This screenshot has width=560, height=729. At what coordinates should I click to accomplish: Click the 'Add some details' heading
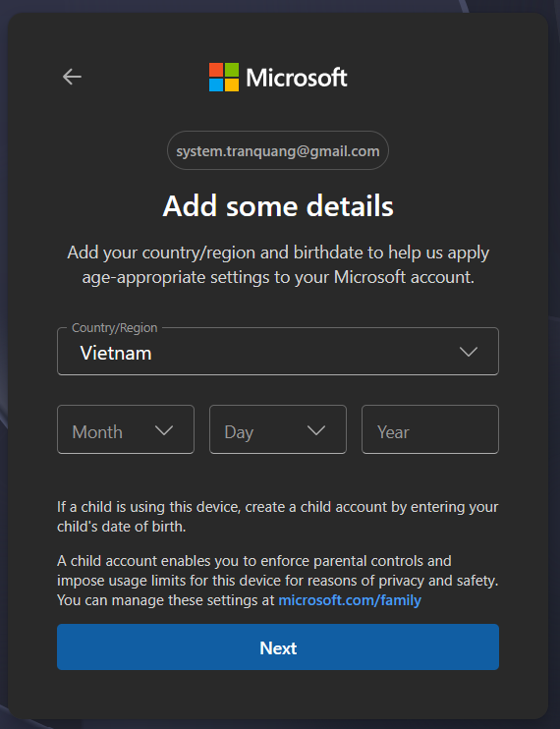[x=278, y=206]
